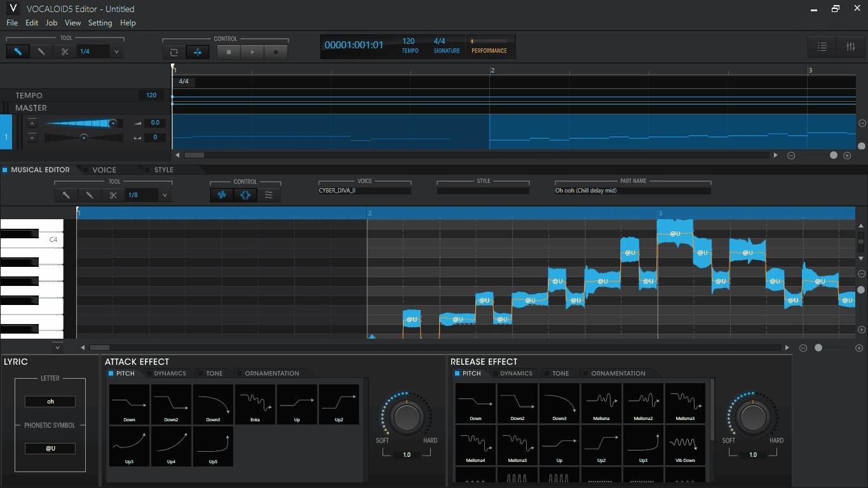
Task: Open the mixer panel icon
Action: [851, 46]
